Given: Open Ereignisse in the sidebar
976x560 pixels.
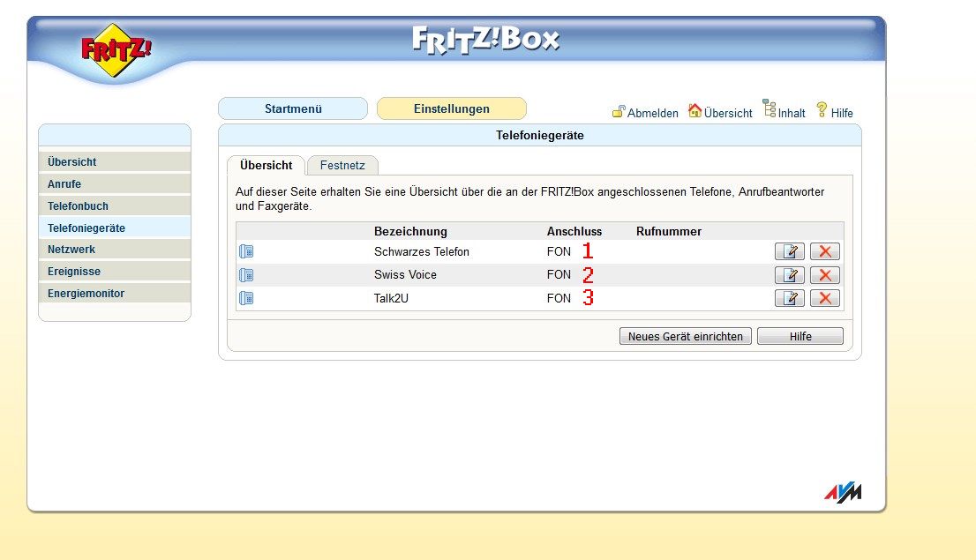Looking at the screenshot, I should tap(115, 272).
